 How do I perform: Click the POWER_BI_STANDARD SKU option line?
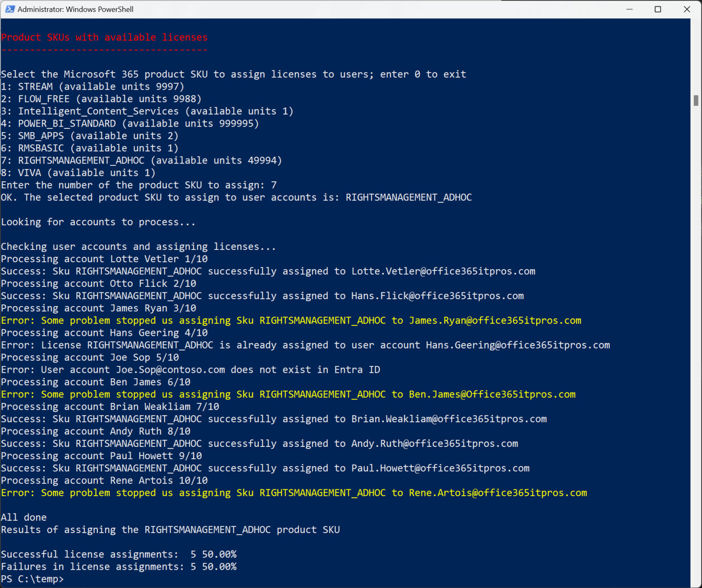130,123
